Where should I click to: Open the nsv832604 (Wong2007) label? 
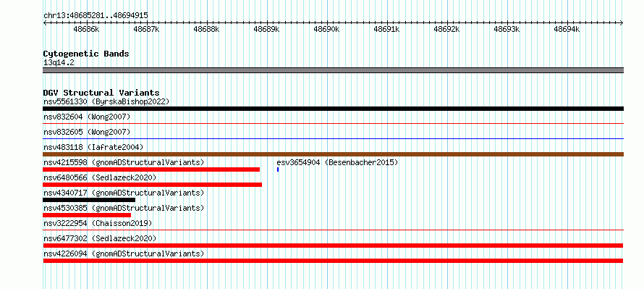[87, 117]
